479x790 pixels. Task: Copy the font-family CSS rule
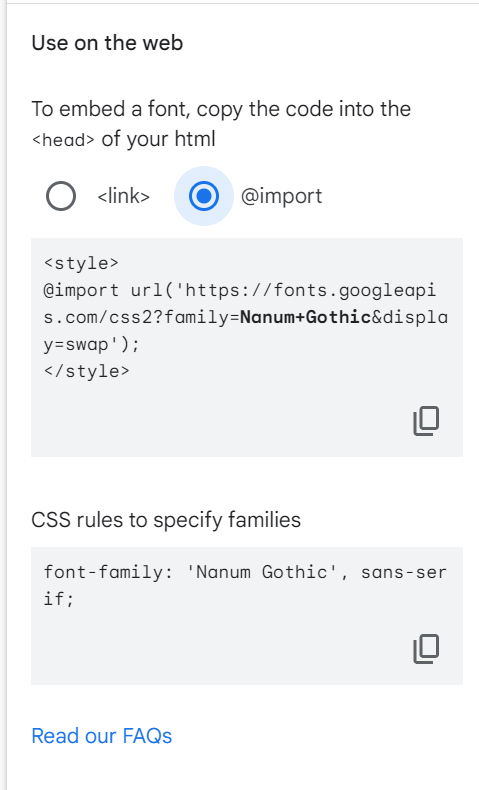pyautogui.click(x=426, y=648)
